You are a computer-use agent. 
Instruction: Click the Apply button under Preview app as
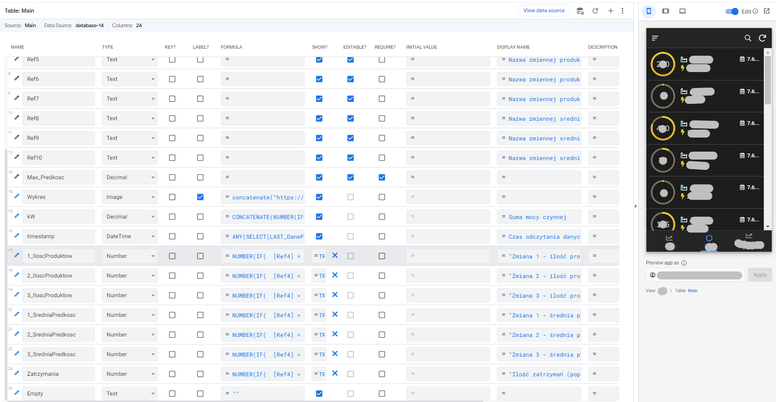(x=760, y=275)
